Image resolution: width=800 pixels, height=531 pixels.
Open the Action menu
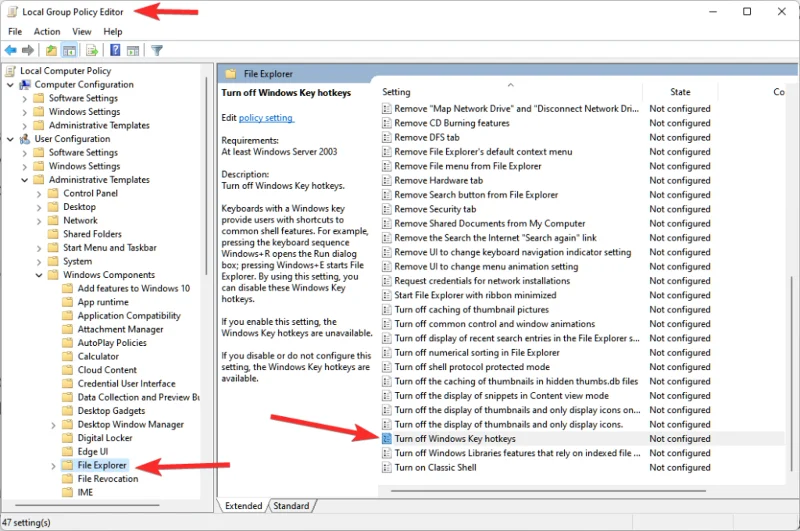47,32
